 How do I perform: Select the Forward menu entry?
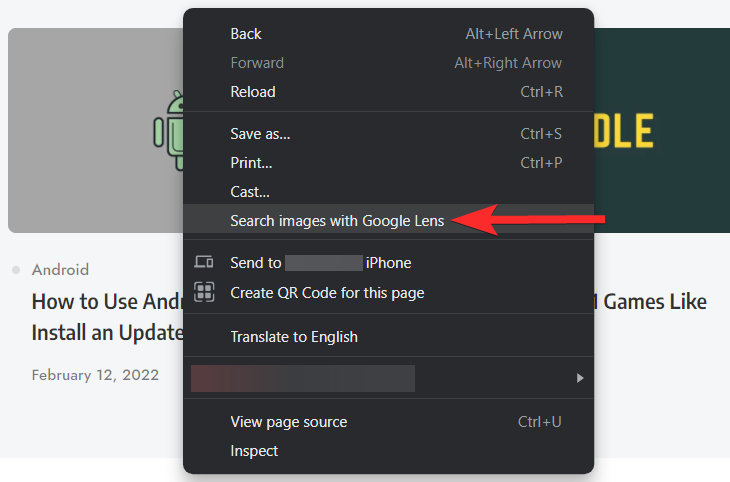(257, 63)
